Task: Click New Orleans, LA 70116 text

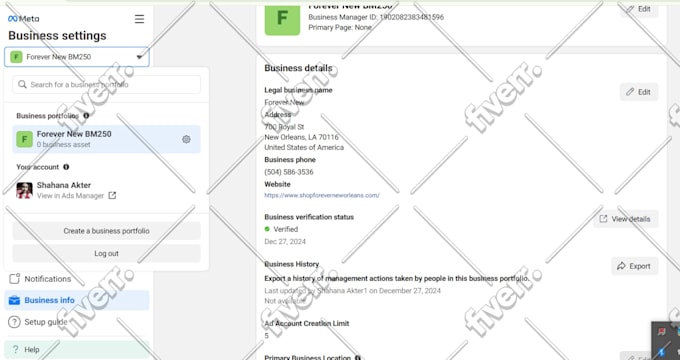Action: tap(301, 137)
